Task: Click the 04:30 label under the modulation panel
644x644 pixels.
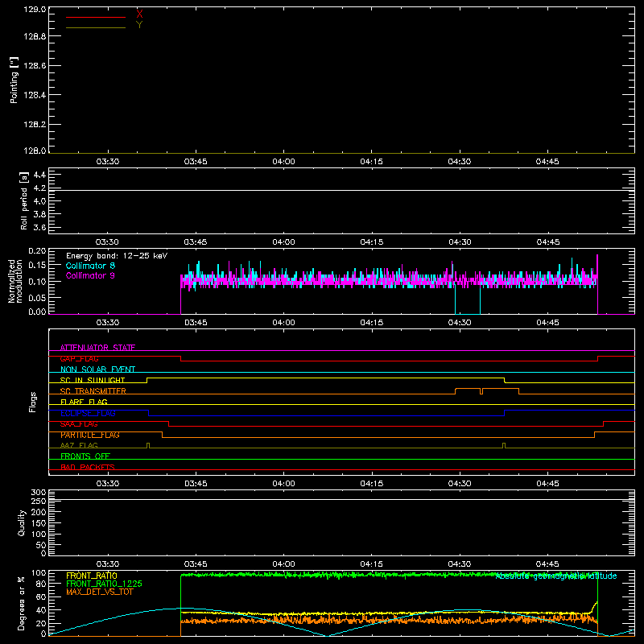Action: tap(460, 323)
